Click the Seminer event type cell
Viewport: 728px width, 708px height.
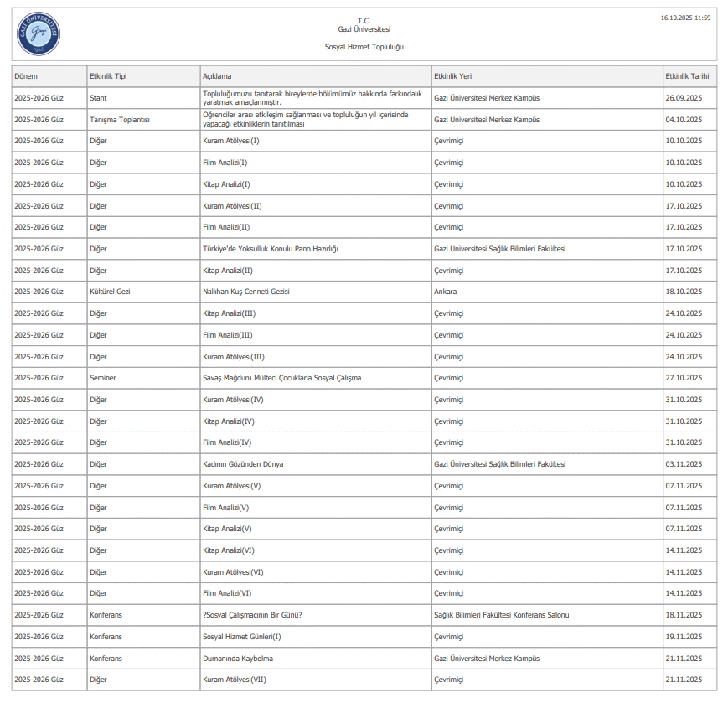pyautogui.click(x=103, y=378)
